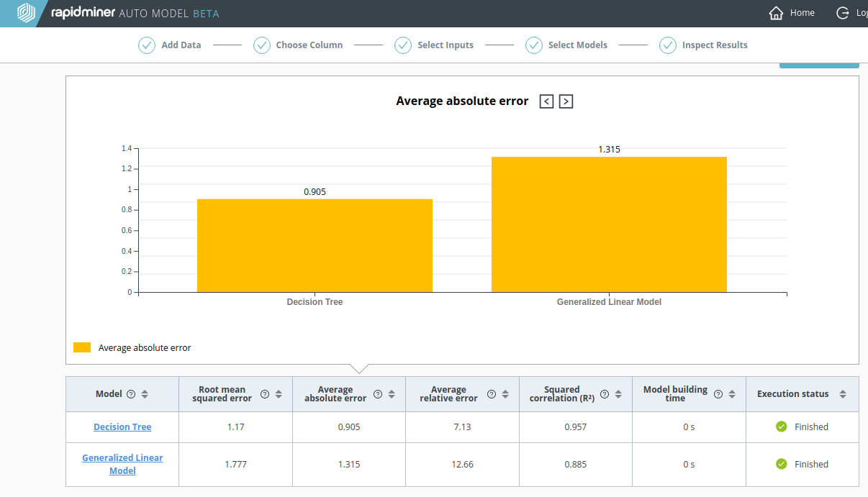The width and height of the screenshot is (868, 497).
Task: Click help icon next to Model header
Action: click(131, 394)
